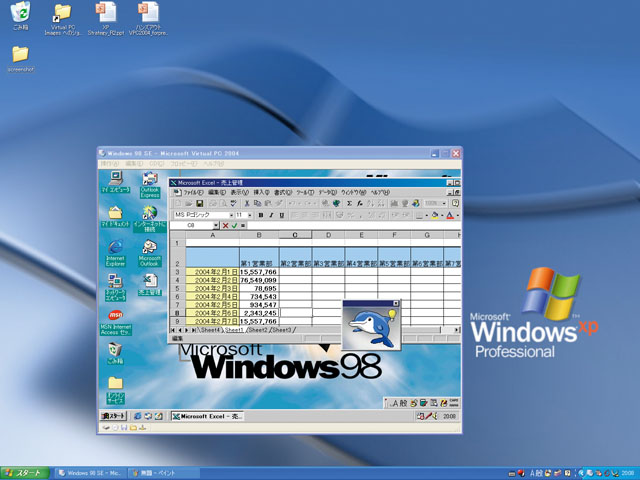Toggle Bold formatting in Excel
Image resolution: width=640 pixels, height=480 pixels.
[x=260, y=215]
